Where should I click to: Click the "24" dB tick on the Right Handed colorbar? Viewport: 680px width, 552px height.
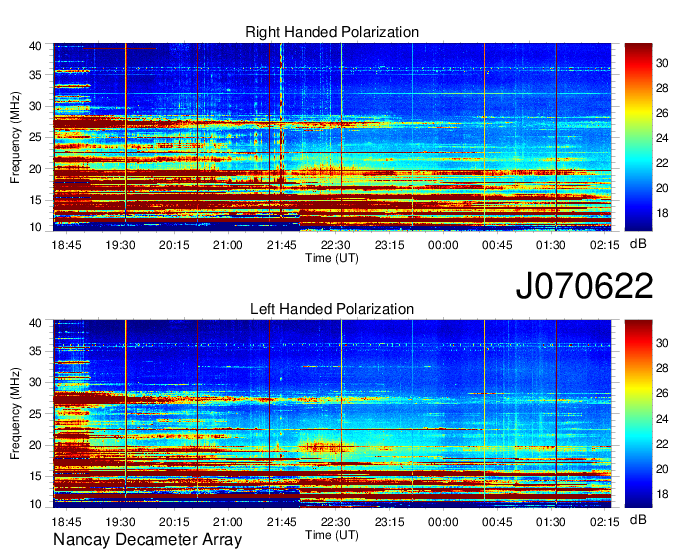point(662,138)
